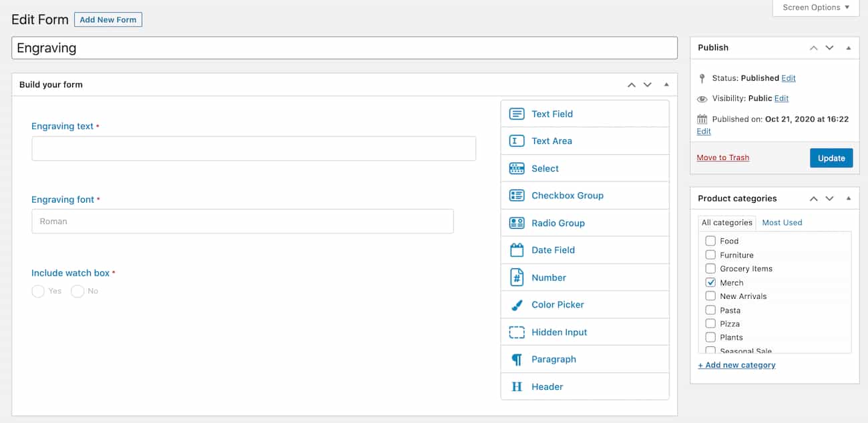Switch to the Most Used tab
The image size is (868, 423).
782,223
